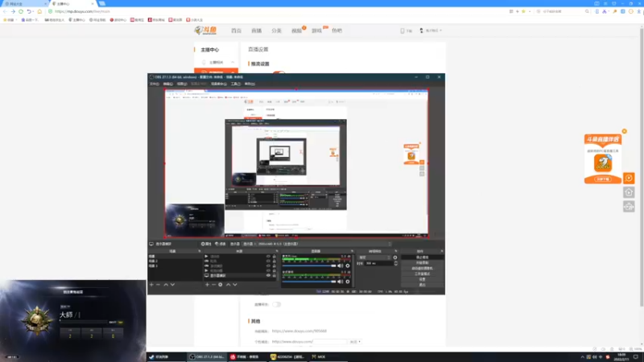The width and height of the screenshot is (644, 362).
Task: Close the Douyu companion promo card
Action: (625, 131)
